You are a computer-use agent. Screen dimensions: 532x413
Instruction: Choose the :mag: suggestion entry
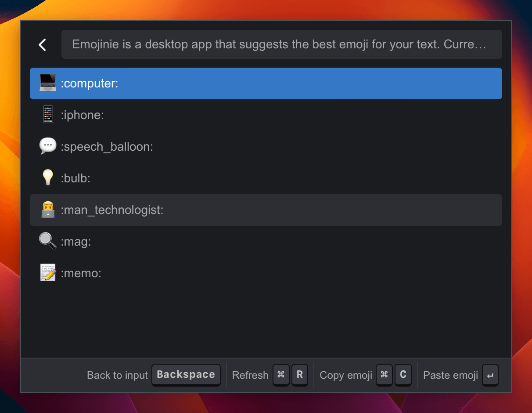click(x=266, y=242)
